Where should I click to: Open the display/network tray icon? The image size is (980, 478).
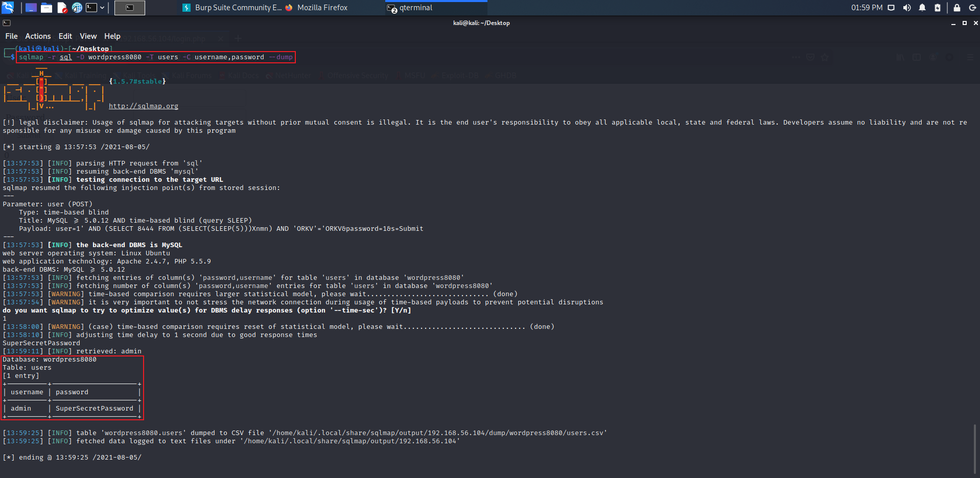tap(891, 8)
